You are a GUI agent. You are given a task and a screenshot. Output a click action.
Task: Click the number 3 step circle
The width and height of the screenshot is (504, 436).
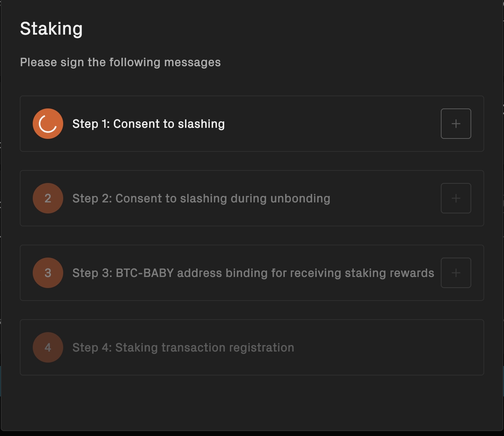48,273
